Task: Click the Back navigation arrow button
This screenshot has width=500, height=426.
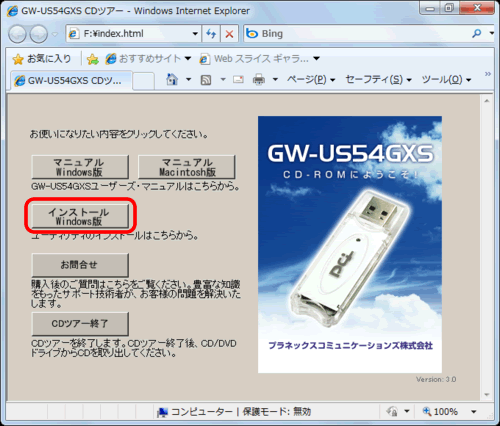Action: point(17,34)
